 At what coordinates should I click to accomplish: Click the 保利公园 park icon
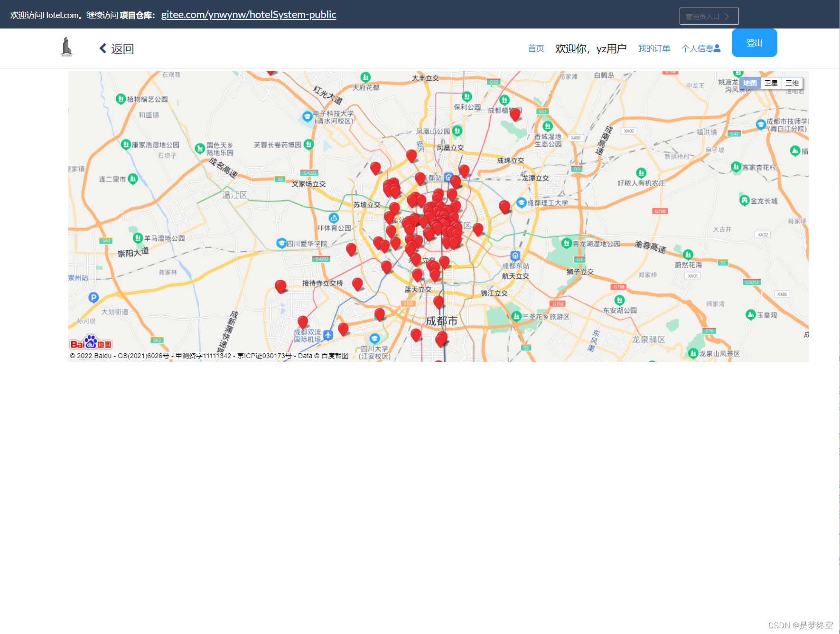point(467,97)
